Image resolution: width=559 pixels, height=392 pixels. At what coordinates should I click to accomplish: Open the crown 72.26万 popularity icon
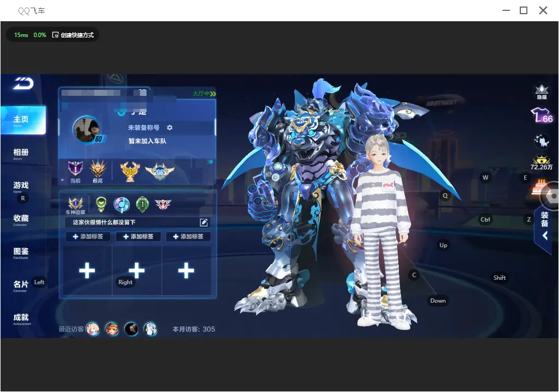(x=542, y=163)
